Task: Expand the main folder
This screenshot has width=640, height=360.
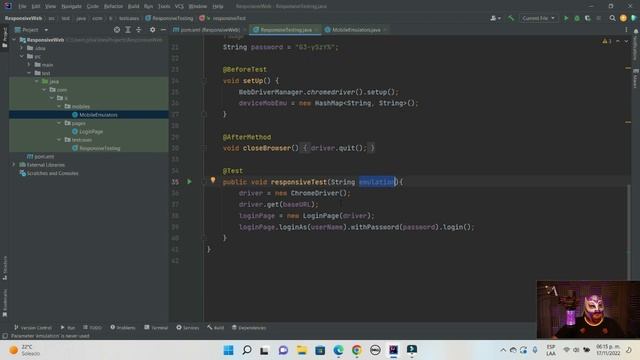Action: (29, 64)
